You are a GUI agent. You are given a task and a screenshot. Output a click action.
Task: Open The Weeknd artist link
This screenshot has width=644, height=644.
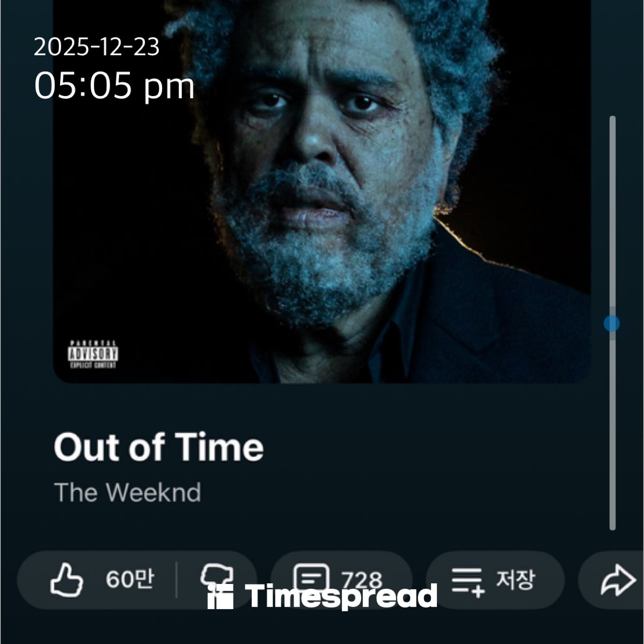pos(128,493)
